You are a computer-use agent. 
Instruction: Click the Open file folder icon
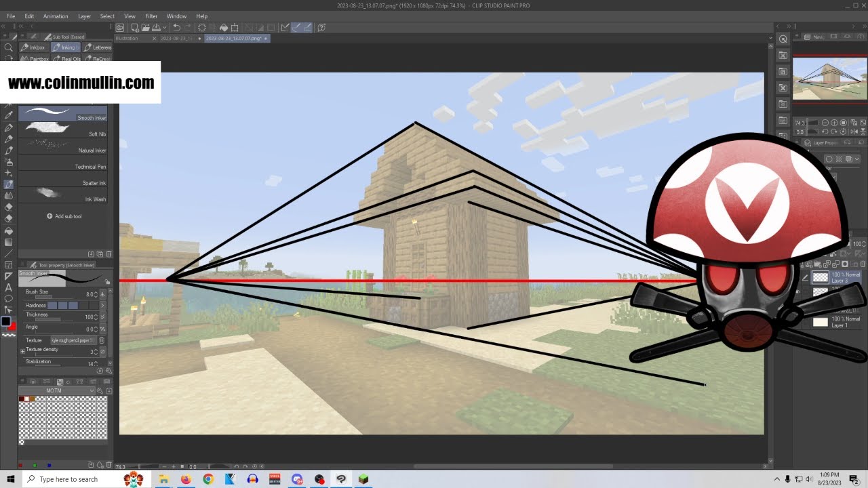(x=145, y=28)
